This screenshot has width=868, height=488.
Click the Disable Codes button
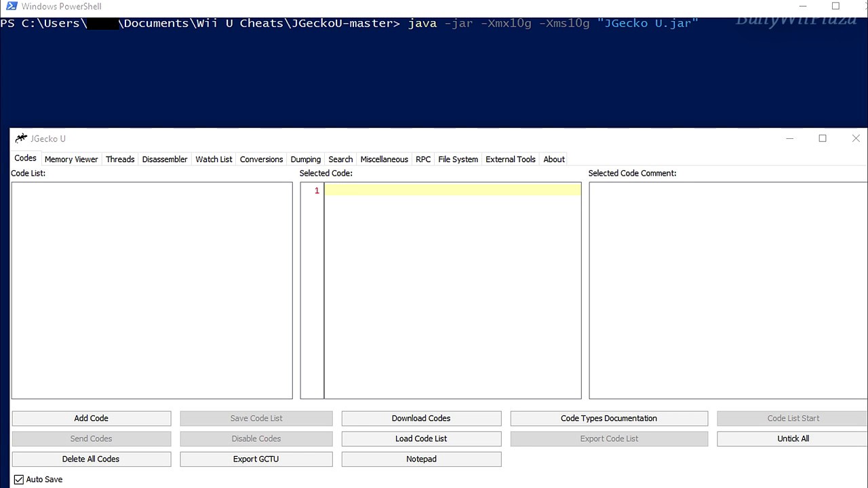coord(256,439)
